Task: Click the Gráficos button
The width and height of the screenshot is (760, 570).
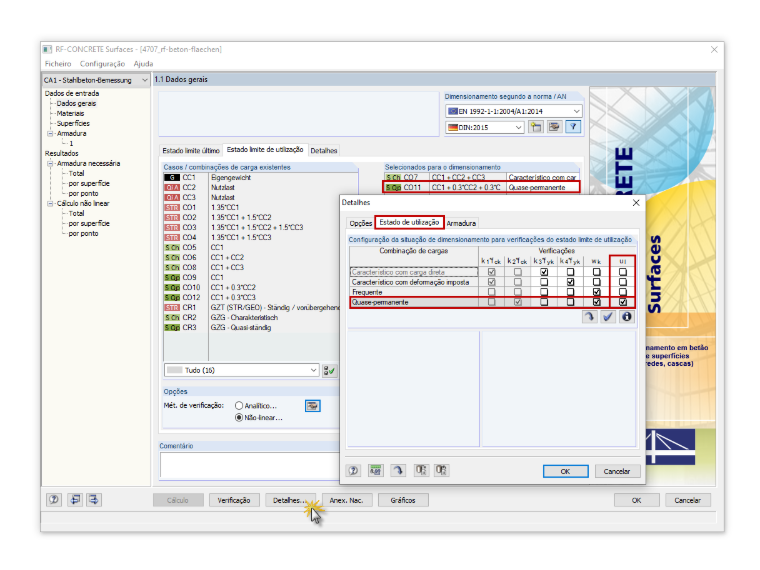Action: [403, 500]
